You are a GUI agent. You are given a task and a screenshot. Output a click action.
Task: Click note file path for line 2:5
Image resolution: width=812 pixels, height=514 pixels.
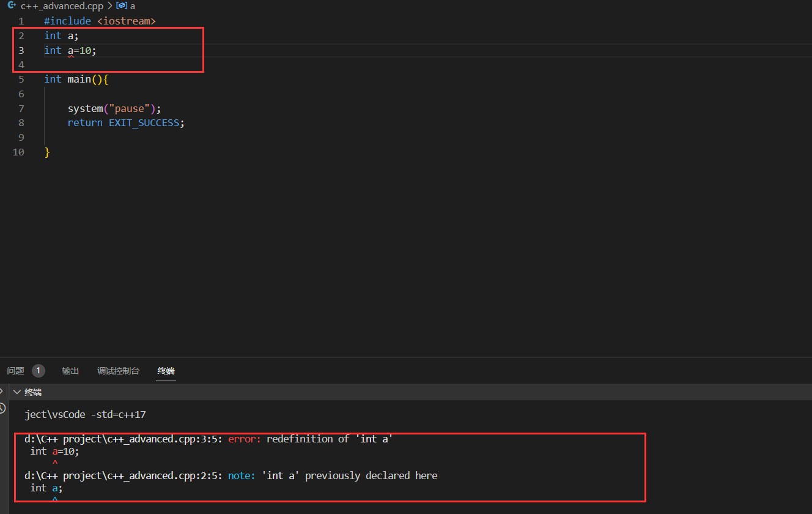click(124, 475)
